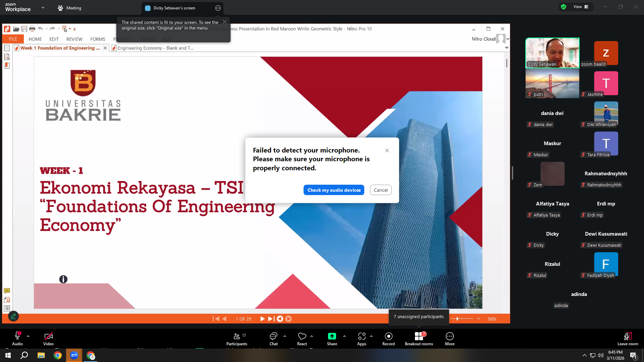Cancel the microphone detection dialog

381,190
